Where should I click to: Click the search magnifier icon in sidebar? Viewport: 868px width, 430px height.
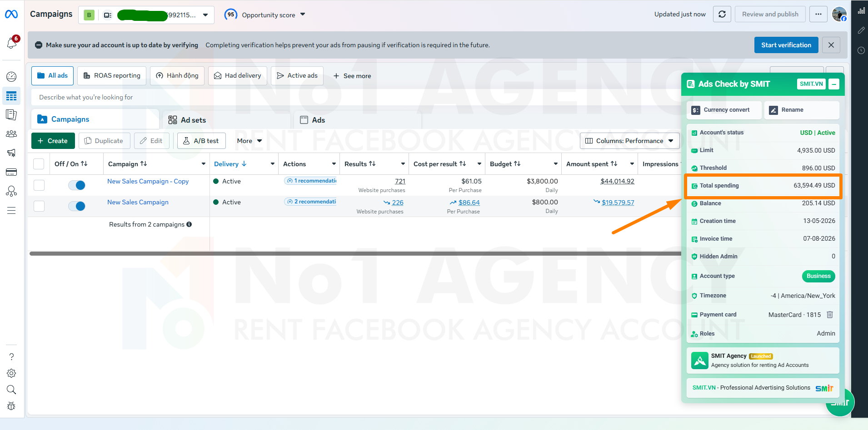coord(11,390)
